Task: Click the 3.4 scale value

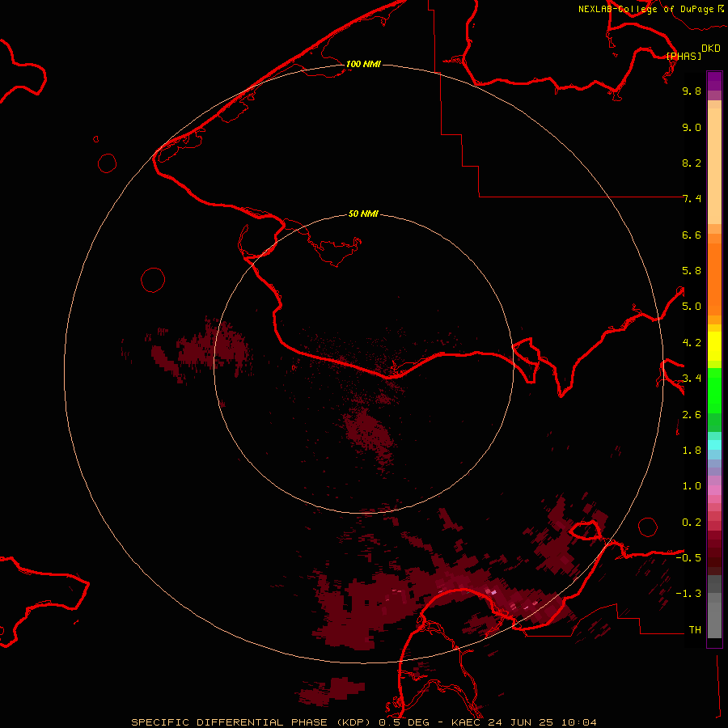Action: click(692, 379)
